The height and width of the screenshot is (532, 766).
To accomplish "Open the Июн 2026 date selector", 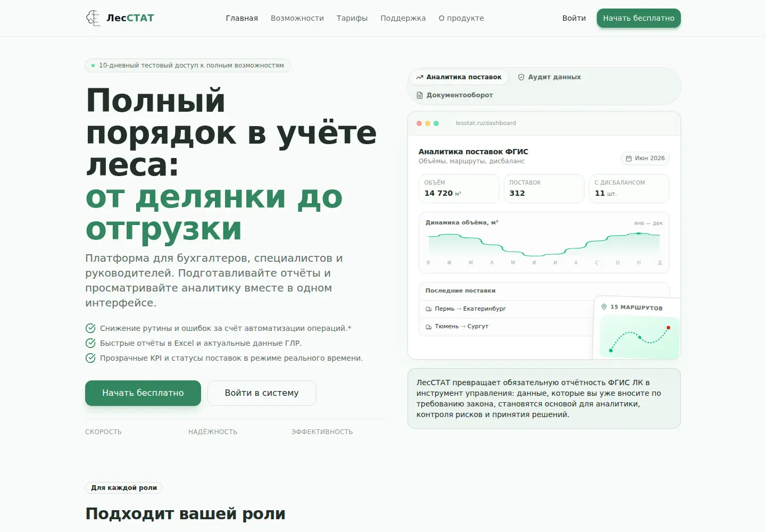I will [x=645, y=159].
